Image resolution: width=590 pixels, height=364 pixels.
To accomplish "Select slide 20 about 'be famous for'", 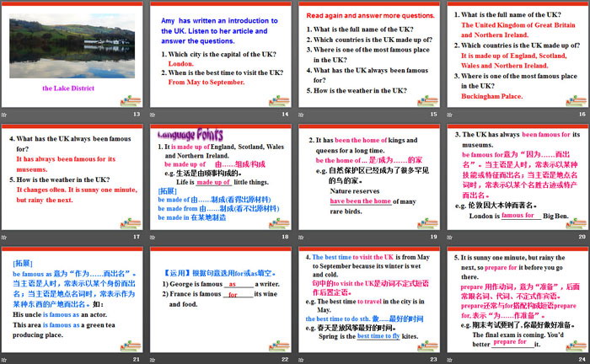I will (x=514, y=177).
